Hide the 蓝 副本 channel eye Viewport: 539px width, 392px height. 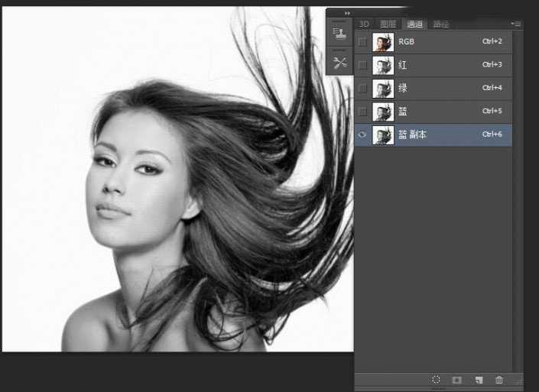click(362, 134)
